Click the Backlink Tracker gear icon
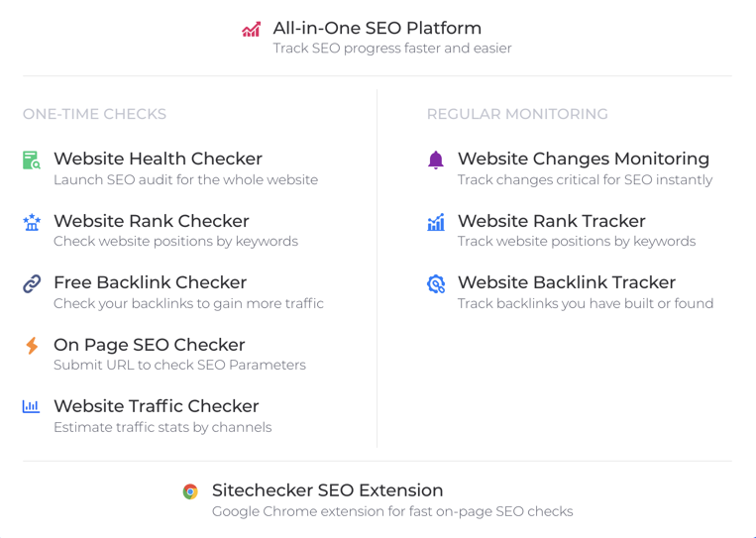This screenshot has height=538, width=756. click(436, 283)
